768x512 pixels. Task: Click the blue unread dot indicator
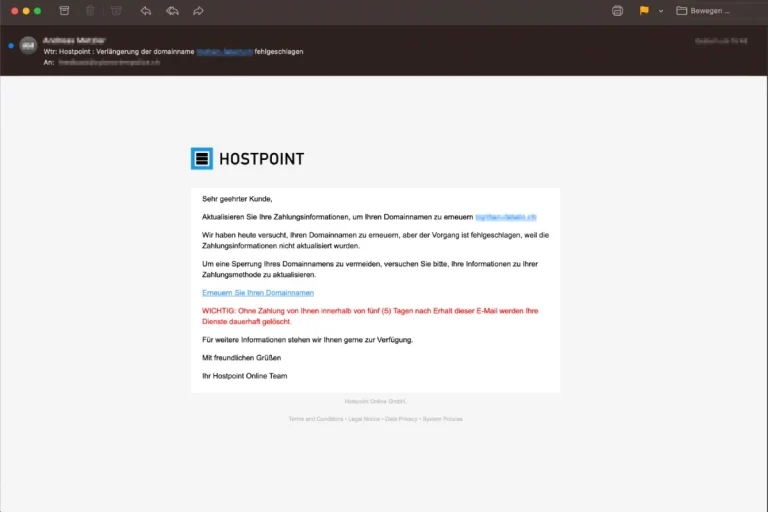click(x=11, y=46)
